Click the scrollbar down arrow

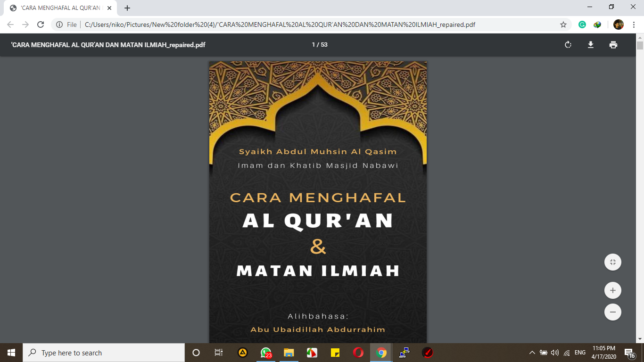pos(640,339)
